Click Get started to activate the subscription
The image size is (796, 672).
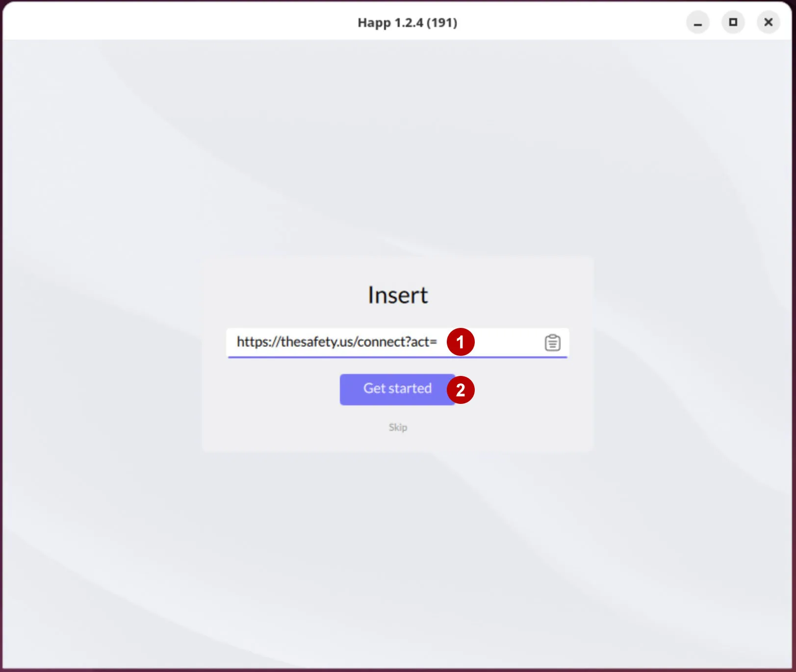(x=395, y=389)
